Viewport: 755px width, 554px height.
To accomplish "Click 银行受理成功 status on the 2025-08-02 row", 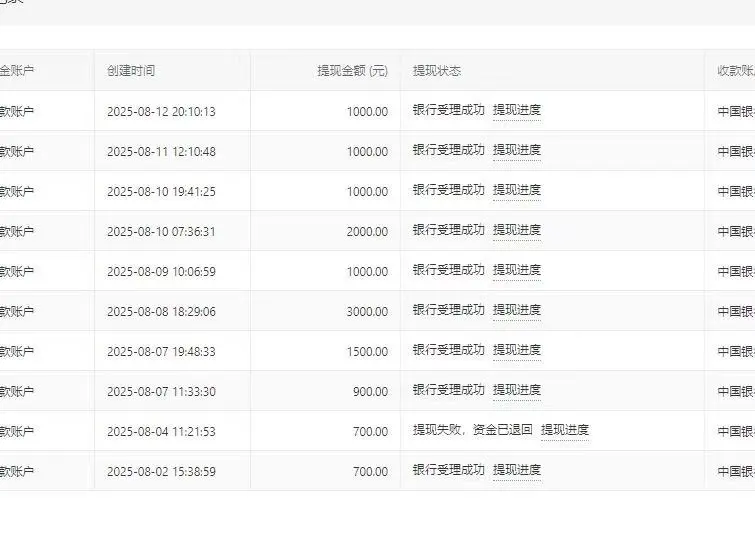I will click(x=448, y=470).
